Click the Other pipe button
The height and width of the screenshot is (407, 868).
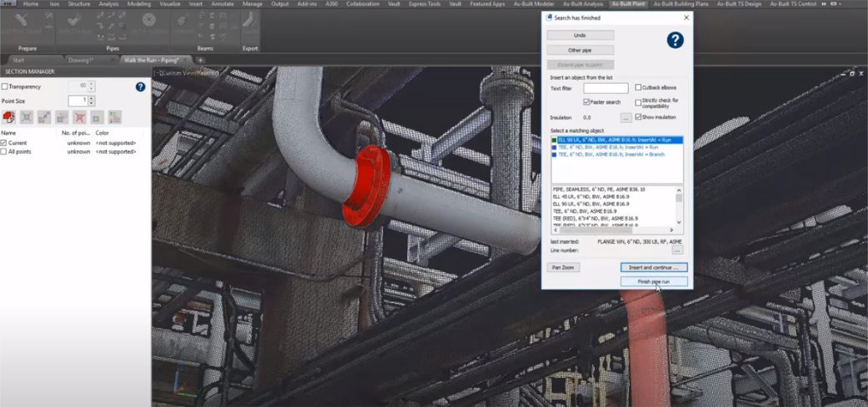click(580, 50)
